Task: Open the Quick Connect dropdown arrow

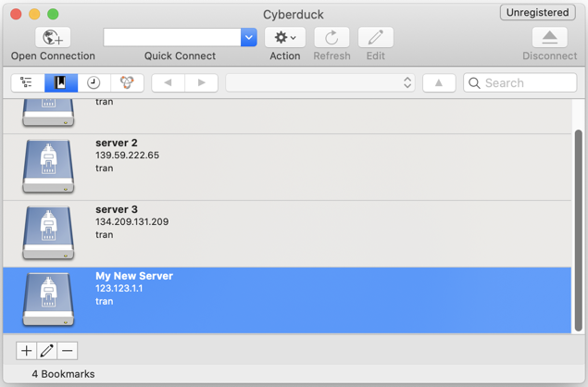Action: 248,37
